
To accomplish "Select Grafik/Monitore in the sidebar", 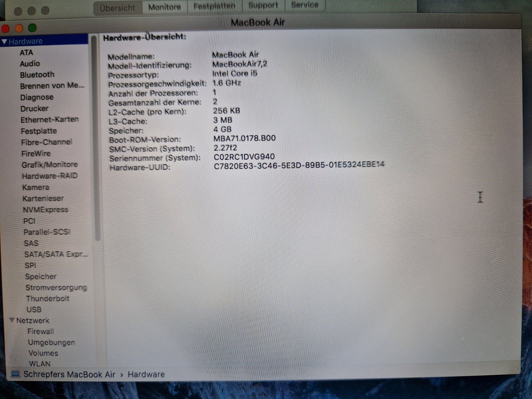I will pyautogui.click(x=50, y=165).
